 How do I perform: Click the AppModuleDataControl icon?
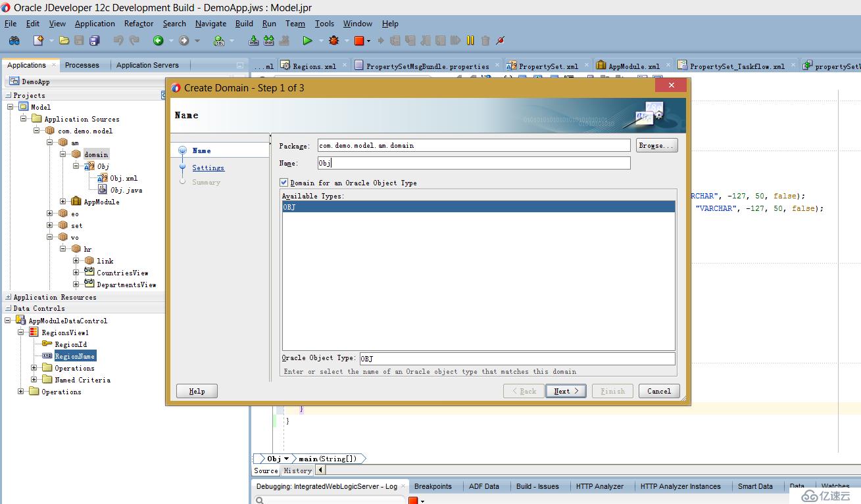(21, 321)
